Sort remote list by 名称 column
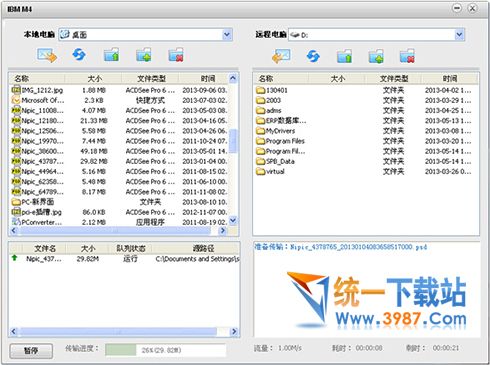The height and width of the screenshot is (365, 490). pyautogui.click(x=281, y=79)
